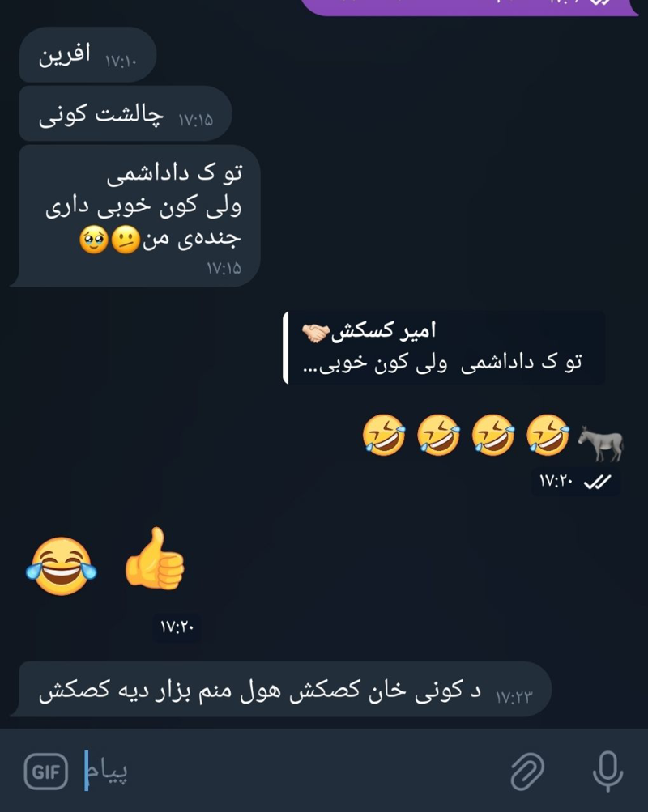
Task: Open the GIF picker button
Action: [x=46, y=772]
